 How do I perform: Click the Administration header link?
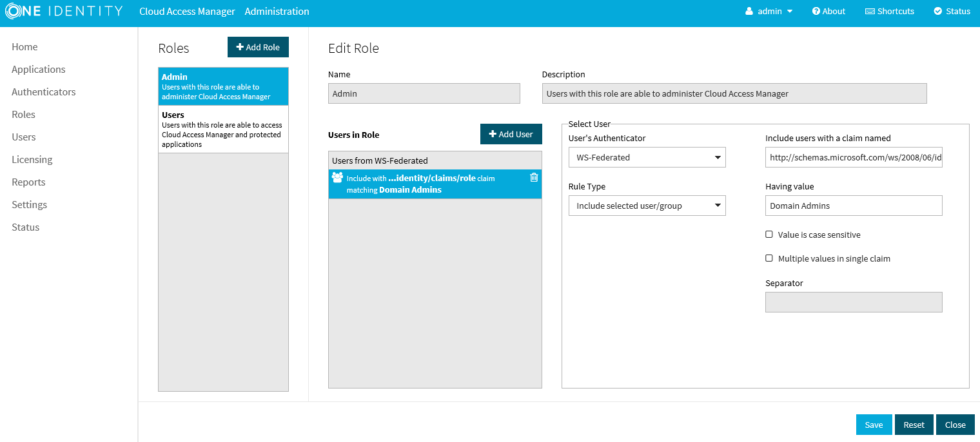277,11
